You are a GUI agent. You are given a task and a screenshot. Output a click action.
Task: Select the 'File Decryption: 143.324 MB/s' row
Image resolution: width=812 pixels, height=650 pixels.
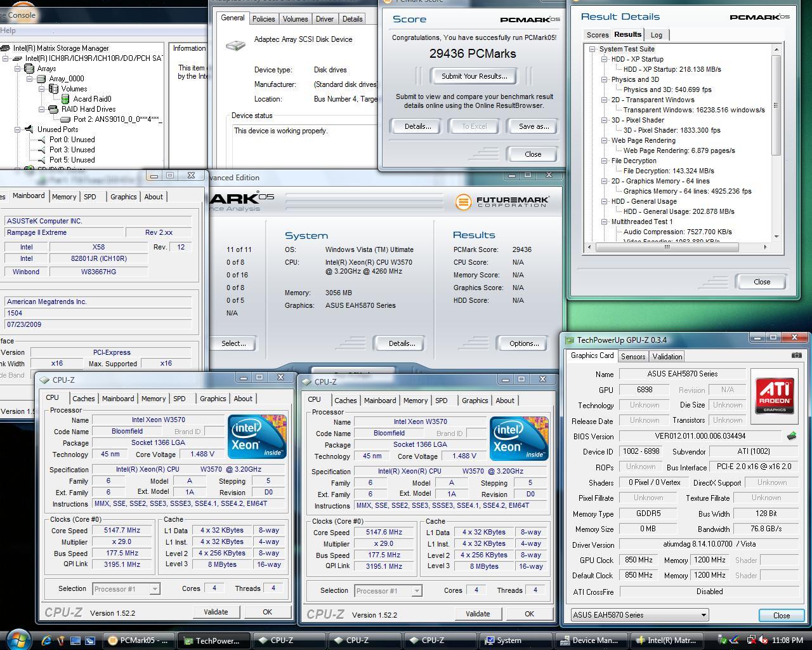click(x=669, y=171)
